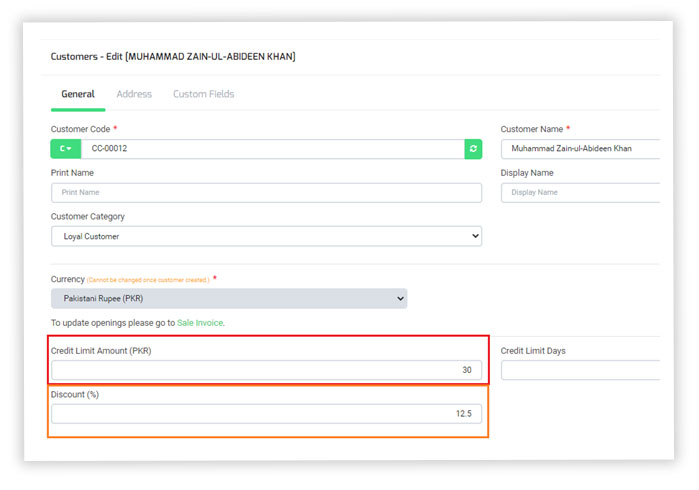Click the 'Currency' field label
Screen dimensions: 699x490
pyautogui.click(x=67, y=278)
